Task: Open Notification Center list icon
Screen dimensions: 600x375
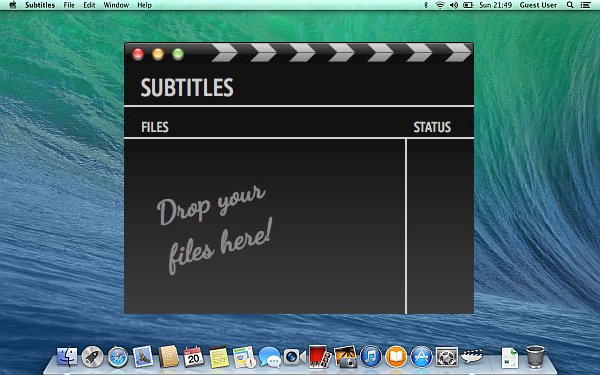Action: tap(585, 5)
